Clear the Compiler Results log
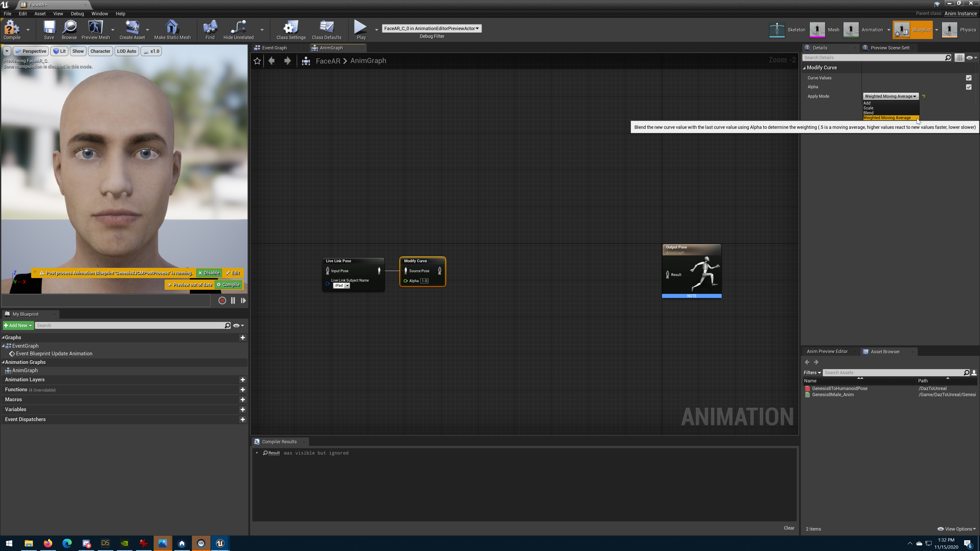980x551 pixels. (x=789, y=528)
